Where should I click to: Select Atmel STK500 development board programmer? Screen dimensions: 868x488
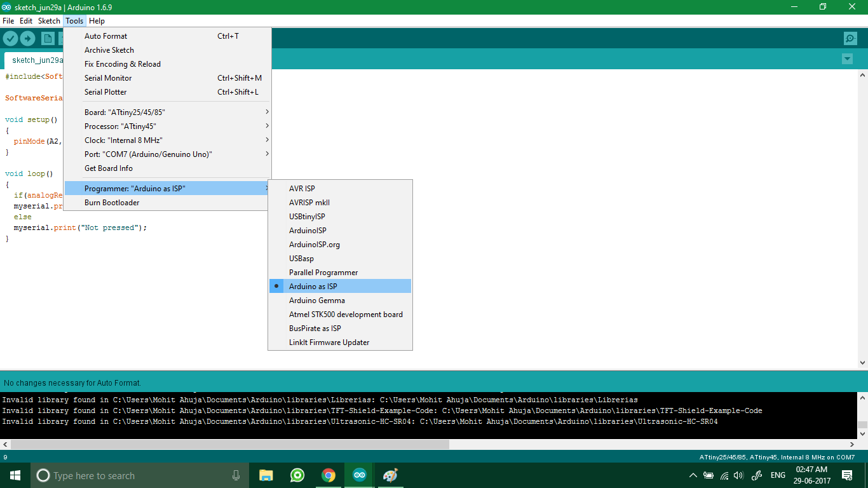[340, 315]
